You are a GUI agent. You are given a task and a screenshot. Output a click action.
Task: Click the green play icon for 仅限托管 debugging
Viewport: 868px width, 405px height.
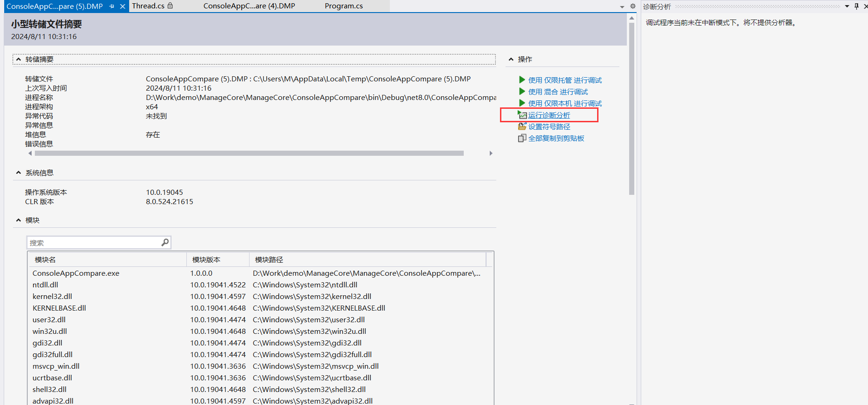tap(522, 80)
